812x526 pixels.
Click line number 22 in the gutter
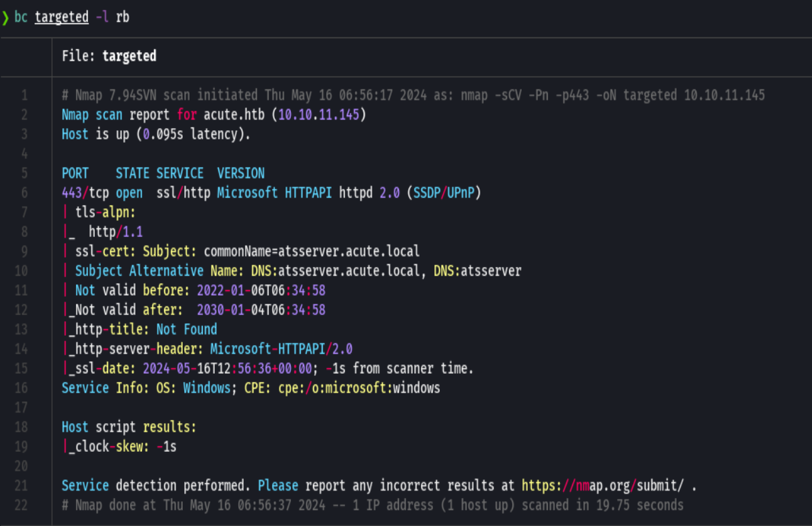[21, 505]
